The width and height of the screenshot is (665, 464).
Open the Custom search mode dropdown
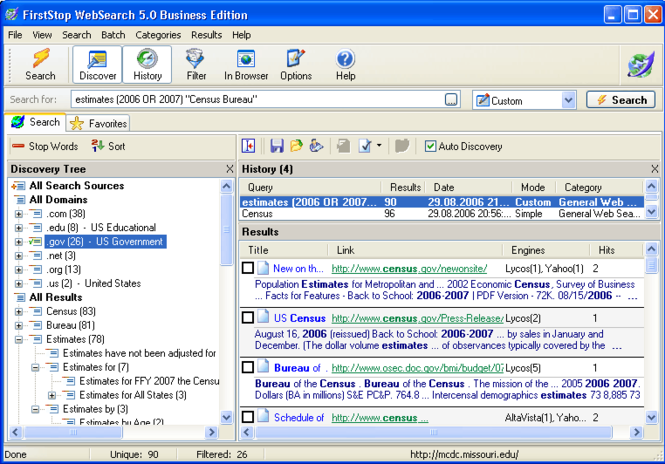coord(568,100)
